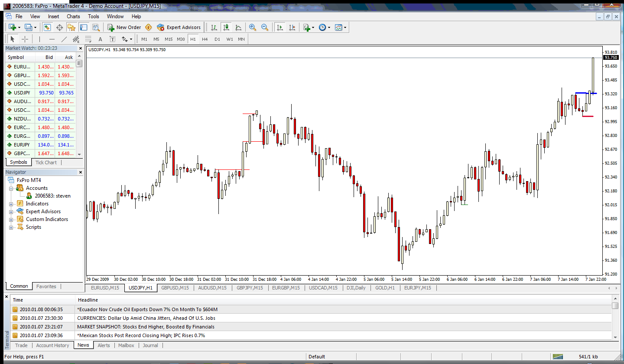Expand the Scripts tree node
This screenshot has width=624, height=364.
11,227
